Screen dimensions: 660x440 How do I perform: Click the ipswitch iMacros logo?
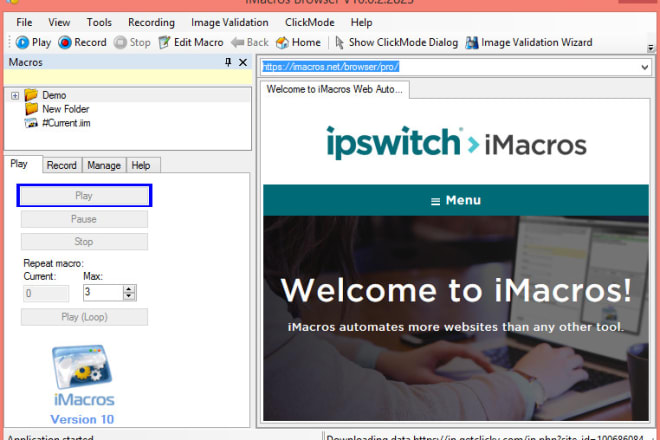(x=456, y=143)
